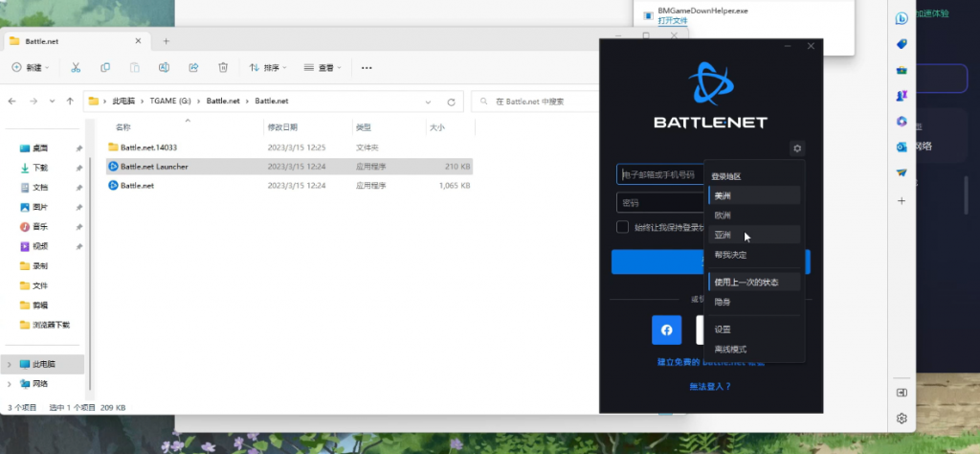The height and width of the screenshot is (454, 980).
Task: Click the Outlook icon in browser sidebar
Action: click(x=902, y=147)
